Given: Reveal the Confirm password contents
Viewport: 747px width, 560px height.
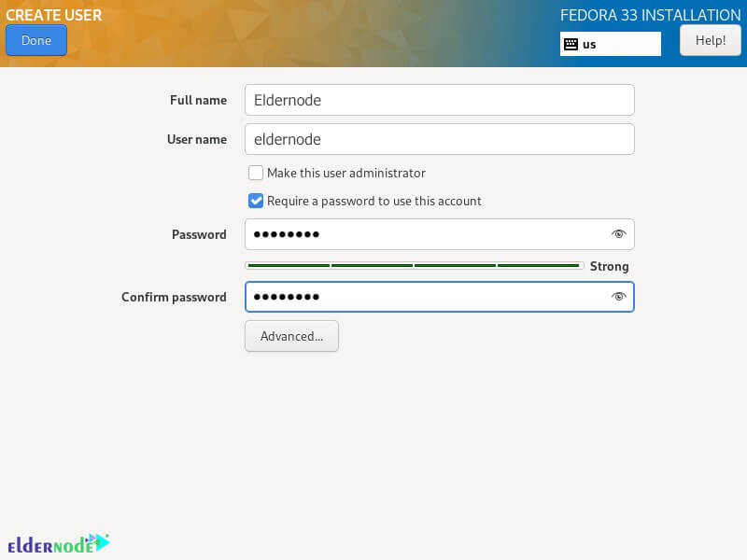Looking at the screenshot, I should [618, 297].
